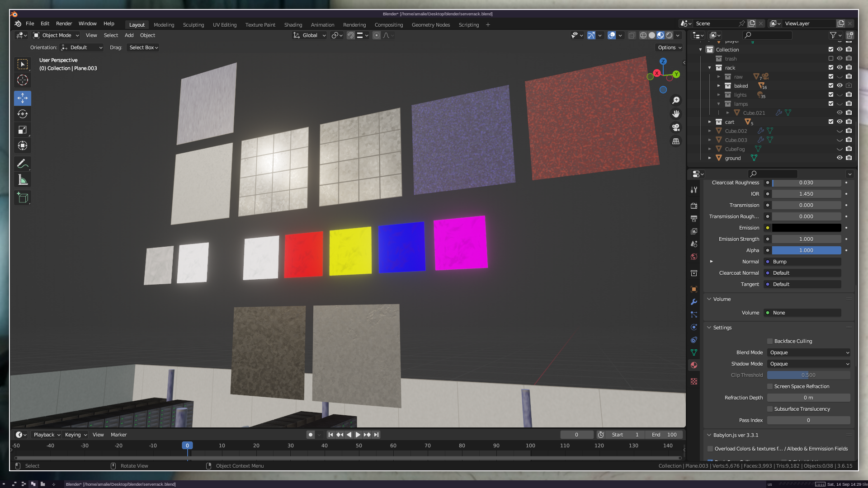Viewport: 868px width, 488px height.
Task: Open the Blend Mode dropdown
Action: (809, 352)
